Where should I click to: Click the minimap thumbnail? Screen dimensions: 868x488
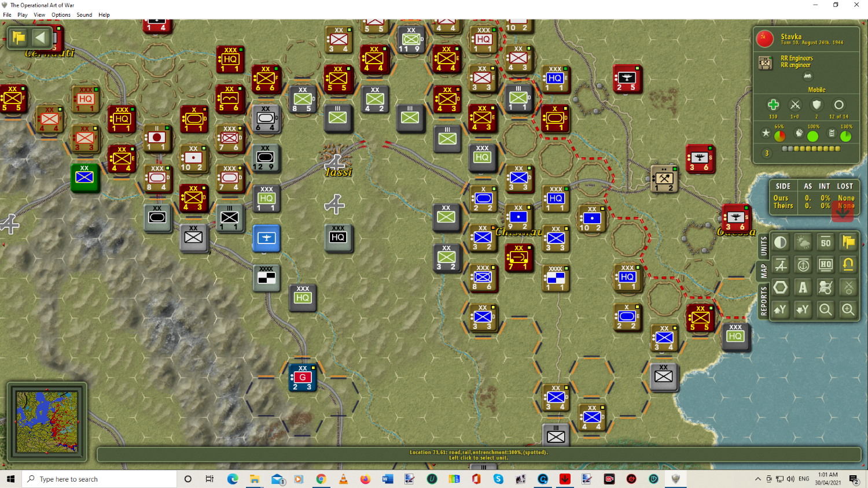point(47,422)
